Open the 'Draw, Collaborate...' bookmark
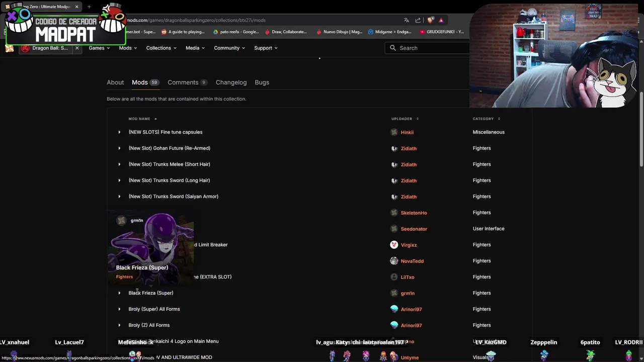 click(x=286, y=32)
